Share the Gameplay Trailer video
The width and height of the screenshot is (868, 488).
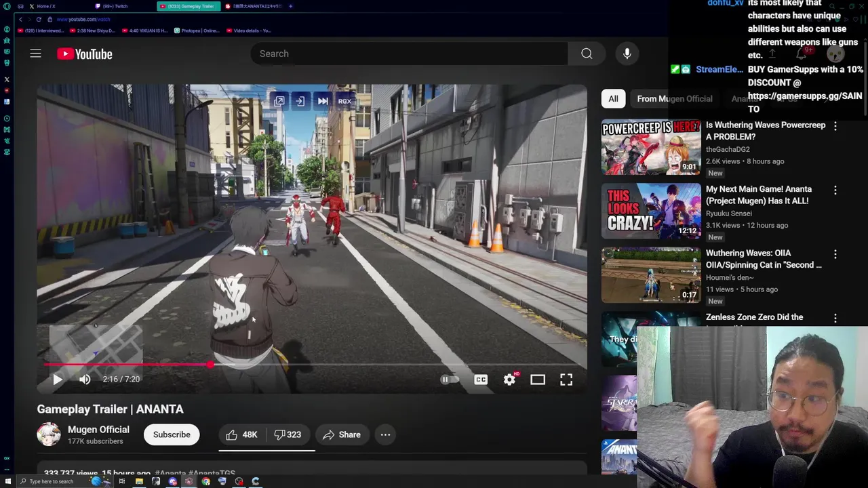[x=342, y=434]
